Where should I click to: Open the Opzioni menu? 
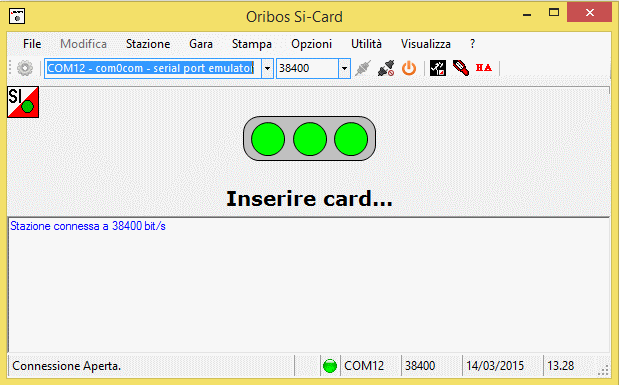311,44
